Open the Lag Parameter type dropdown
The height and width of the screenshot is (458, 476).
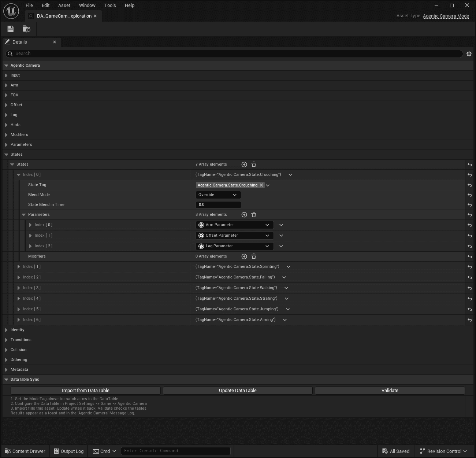pyautogui.click(x=234, y=246)
